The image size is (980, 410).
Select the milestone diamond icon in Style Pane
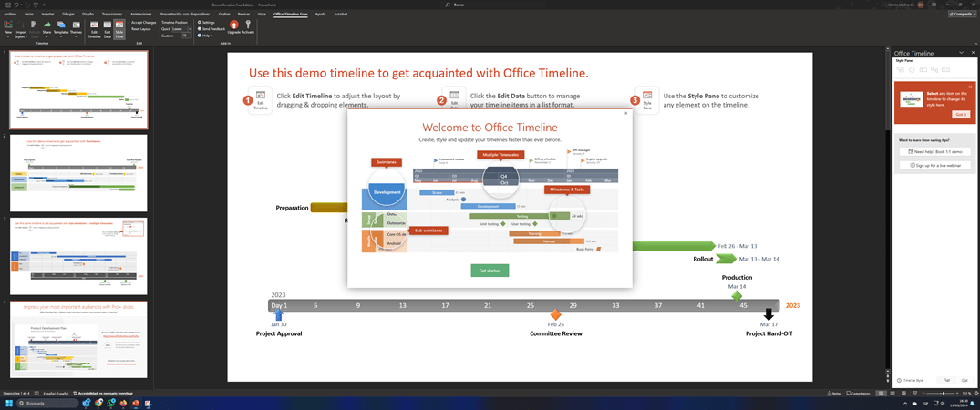click(912, 69)
